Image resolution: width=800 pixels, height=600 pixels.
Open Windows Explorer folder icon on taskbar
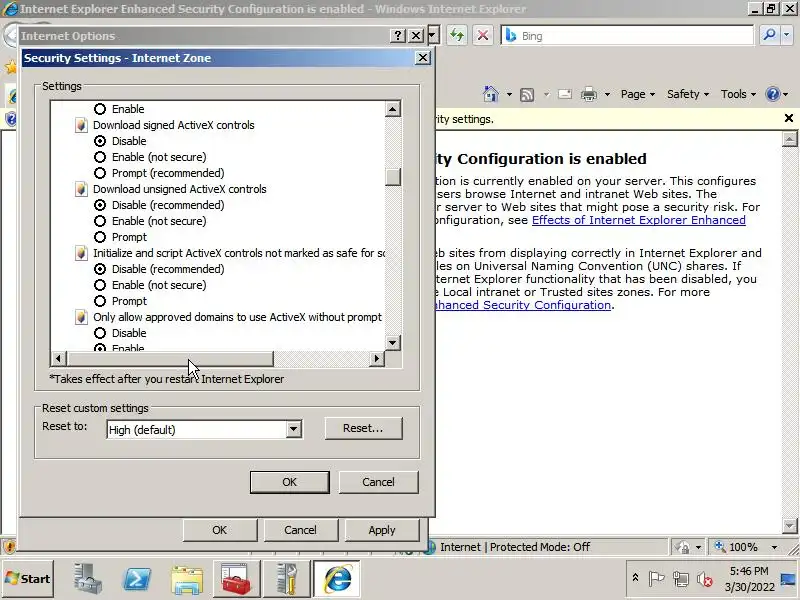pos(187,579)
